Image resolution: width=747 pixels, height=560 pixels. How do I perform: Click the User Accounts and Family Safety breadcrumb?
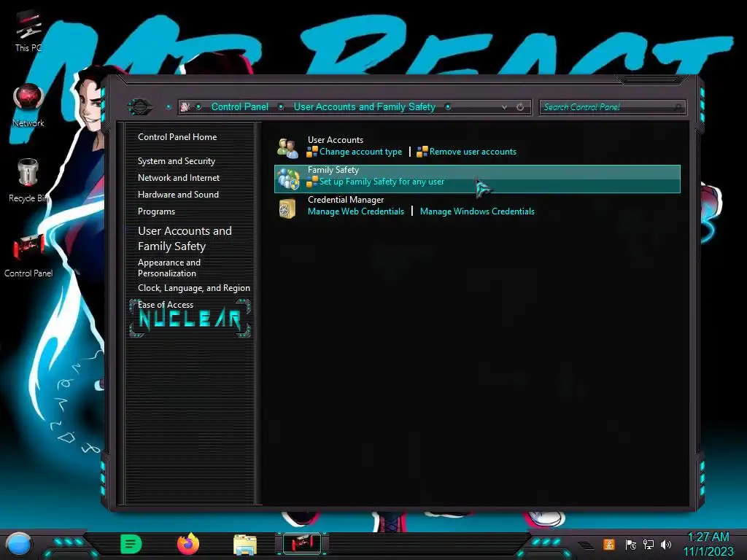click(x=365, y=106)
